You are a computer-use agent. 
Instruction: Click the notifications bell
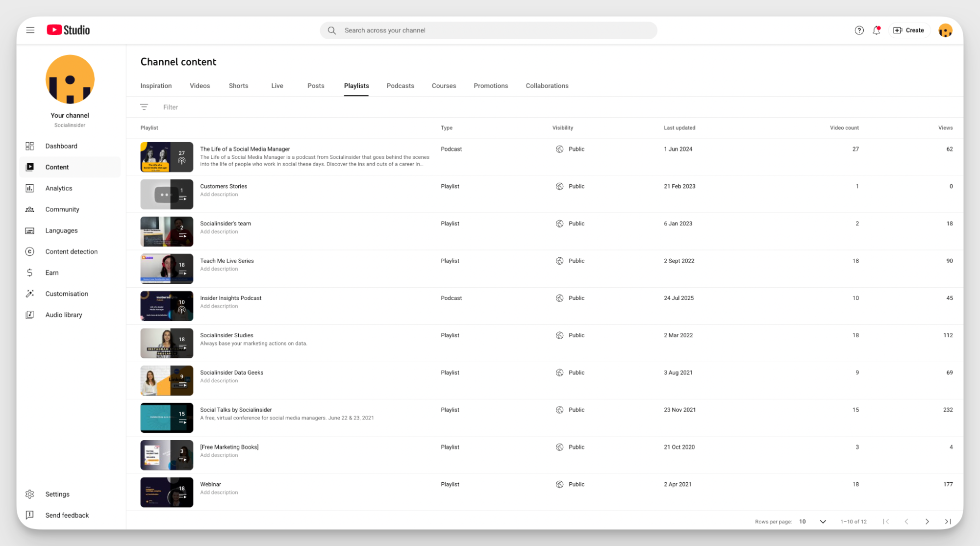[877, 30]
